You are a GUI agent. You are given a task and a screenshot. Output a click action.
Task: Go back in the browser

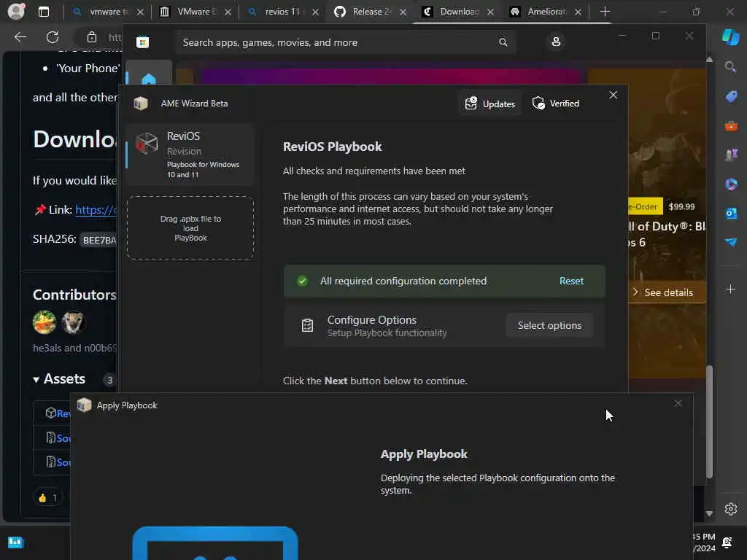click(20, 37)
